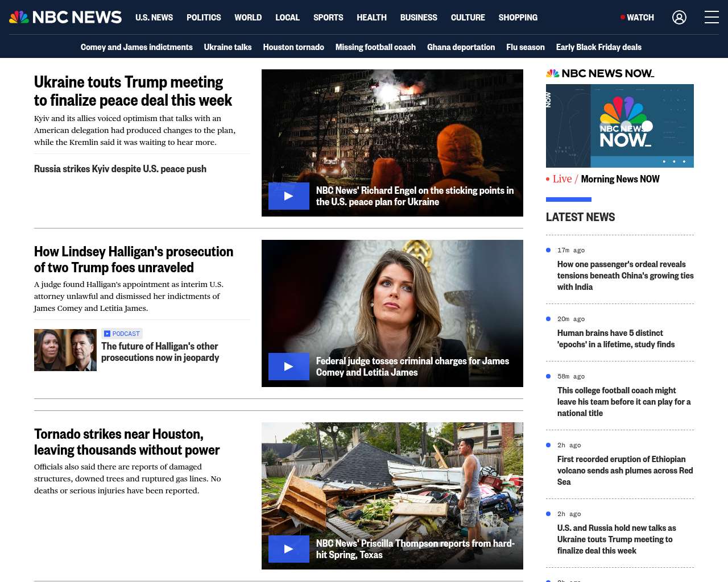
Task: Open the Shopping section
Action: coord(518,18)
